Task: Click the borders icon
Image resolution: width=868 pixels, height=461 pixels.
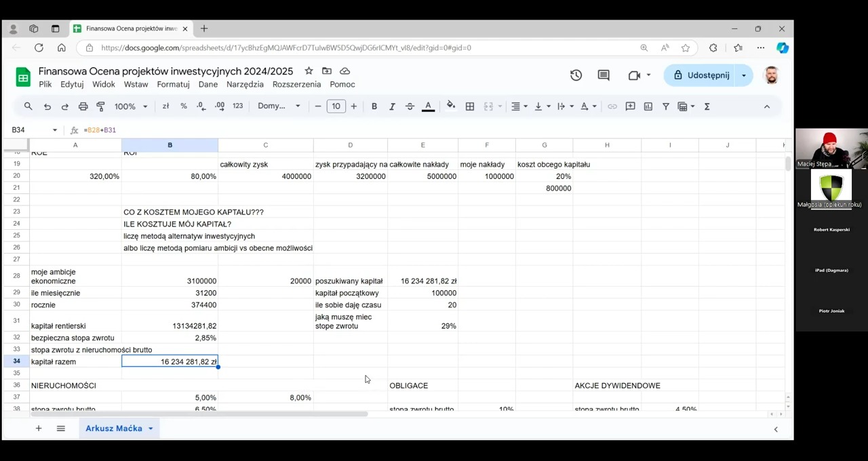Action: [x=469, y=106]
